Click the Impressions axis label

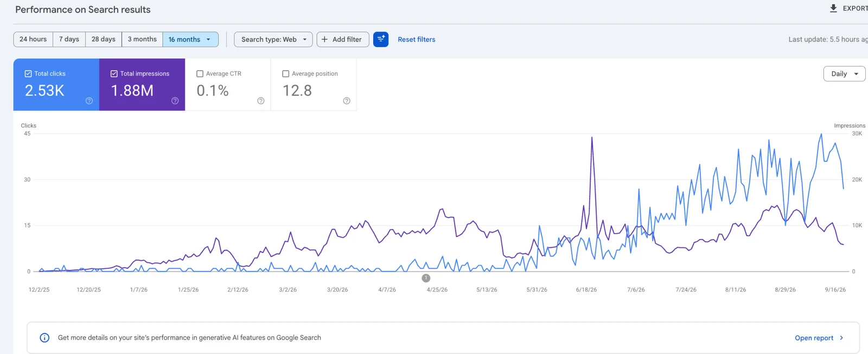(850, 125)
